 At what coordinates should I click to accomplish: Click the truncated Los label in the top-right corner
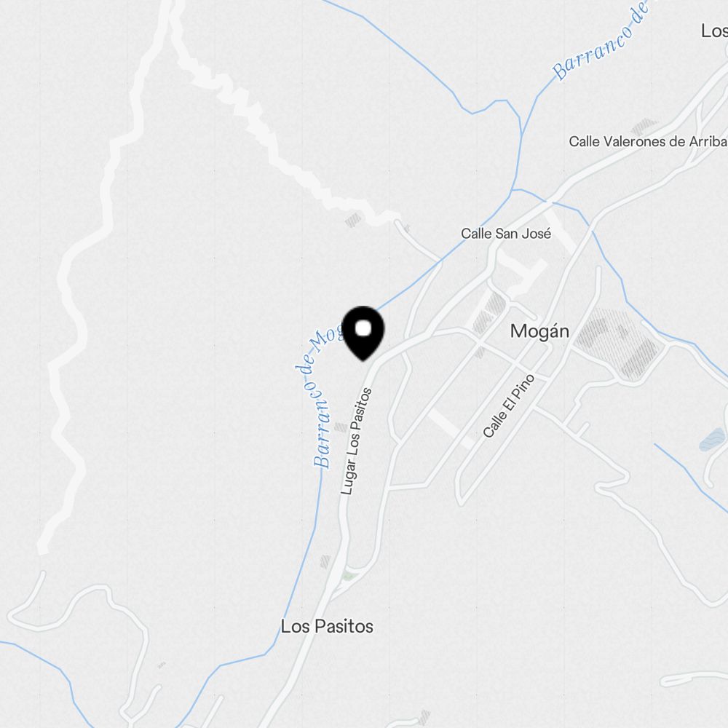point(714,31)
